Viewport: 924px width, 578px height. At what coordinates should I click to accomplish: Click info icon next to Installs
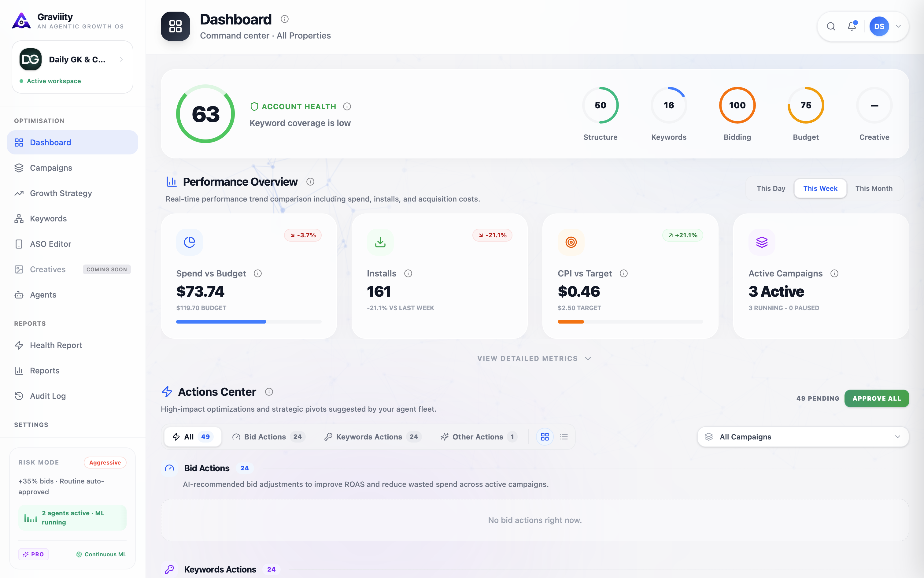pos(408,274)
